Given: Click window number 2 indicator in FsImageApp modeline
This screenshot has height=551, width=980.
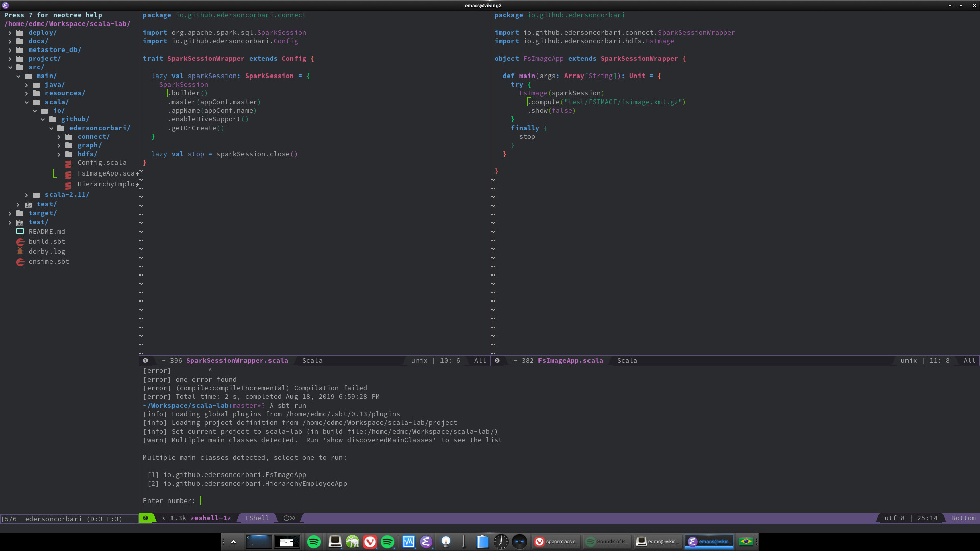Looking at the screenshot, I should point(497,361).
